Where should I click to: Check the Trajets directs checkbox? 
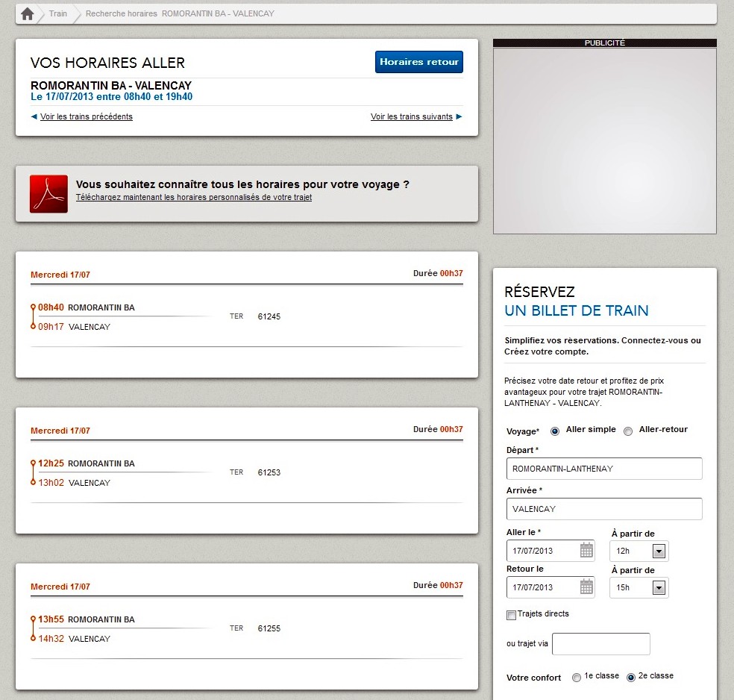(x=511, y=615)
